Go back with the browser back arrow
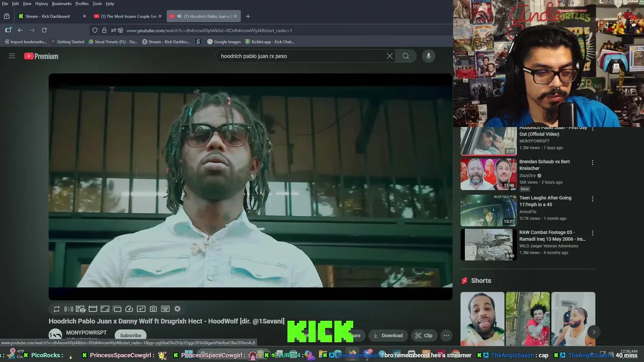Screen dimensions: 644x362 click(x=20, y=30)
